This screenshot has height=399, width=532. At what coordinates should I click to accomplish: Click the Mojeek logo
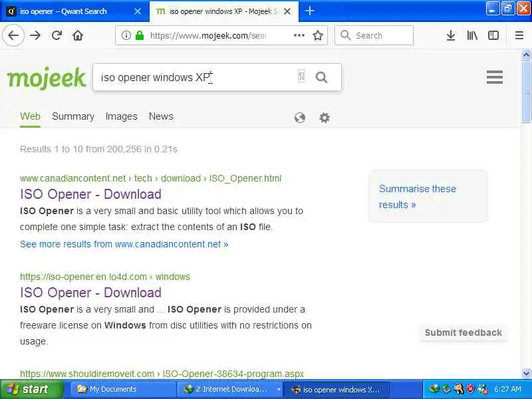46,78
